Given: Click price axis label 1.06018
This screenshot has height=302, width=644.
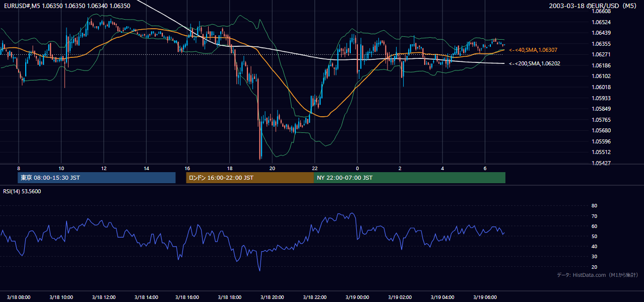Looking at the screenshot, I should pos(601,87).
